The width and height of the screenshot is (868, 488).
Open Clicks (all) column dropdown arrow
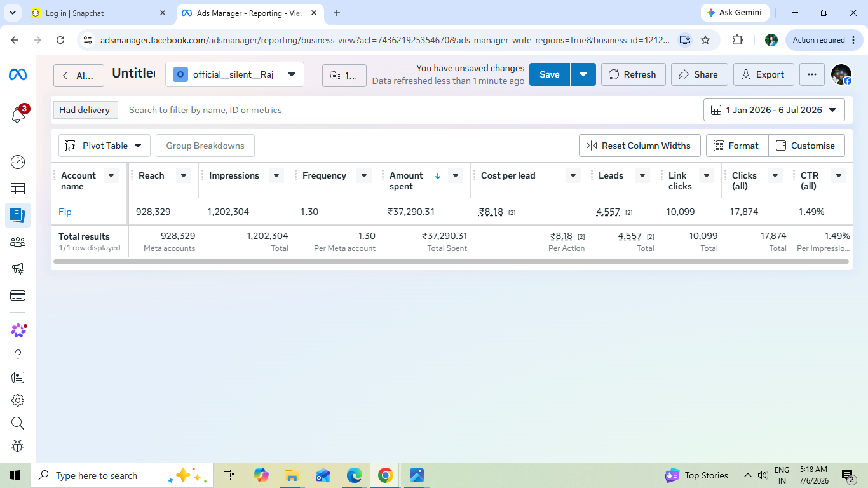775,175
